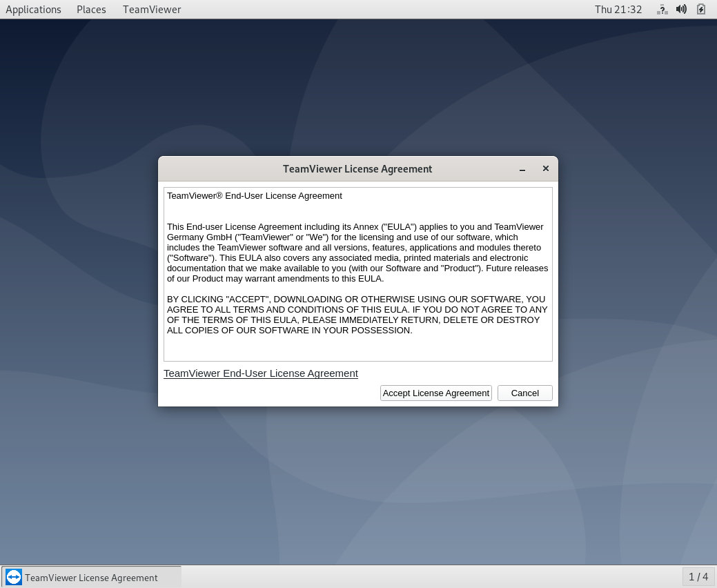Click the clock showing Thu 21:32
Screen dimensions: 717x588
pos(618,10)
